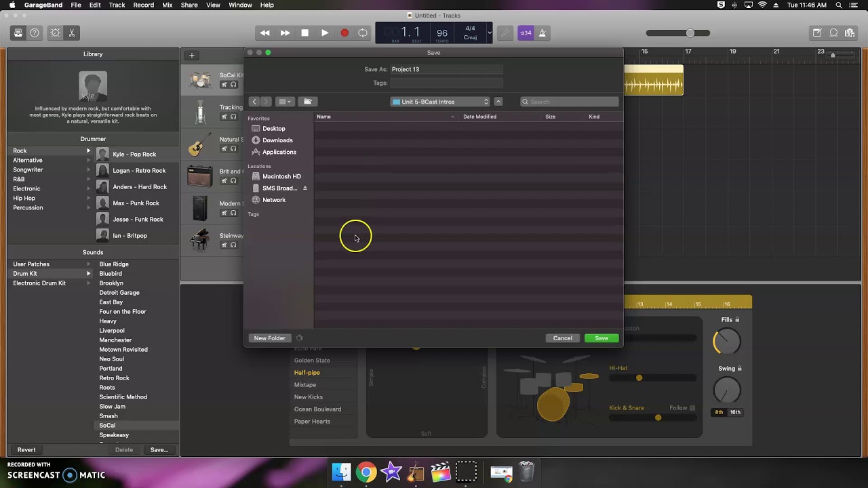Image resolution: width=868 pixels, height=488 pixels.
Task: Mute the SoCal Kit drum track
Action: (224, 85)
